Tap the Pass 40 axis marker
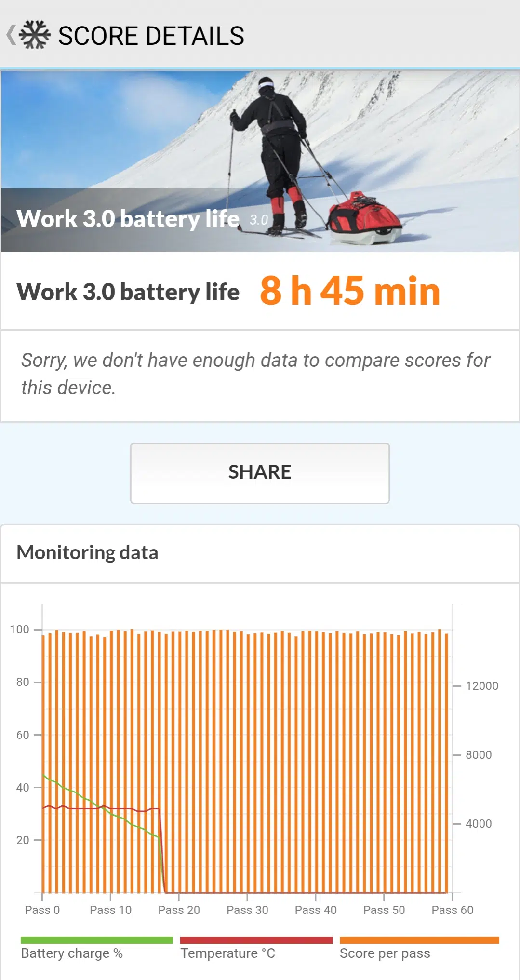520x980 pixels. (x=316, y=910)
